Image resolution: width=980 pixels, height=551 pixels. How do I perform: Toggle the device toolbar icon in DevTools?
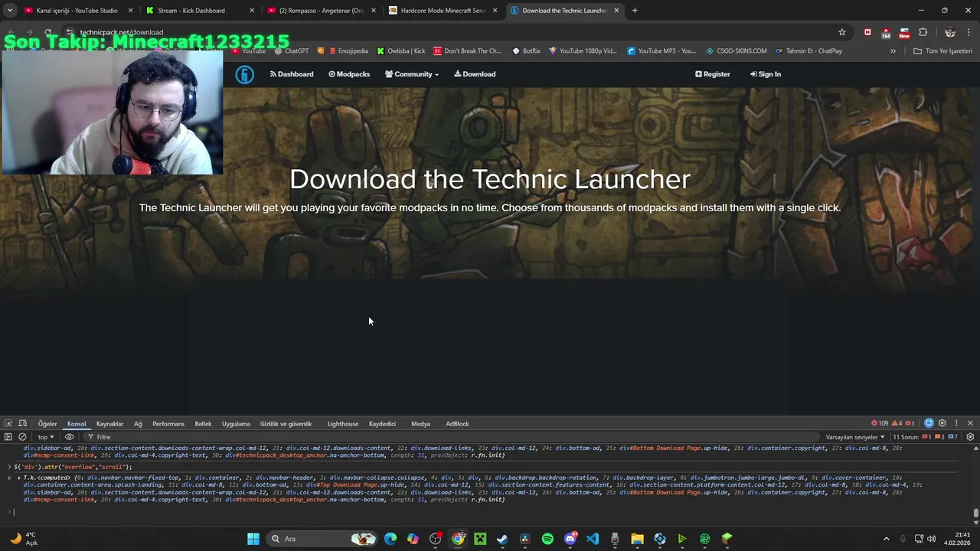[x=23, y=423]
